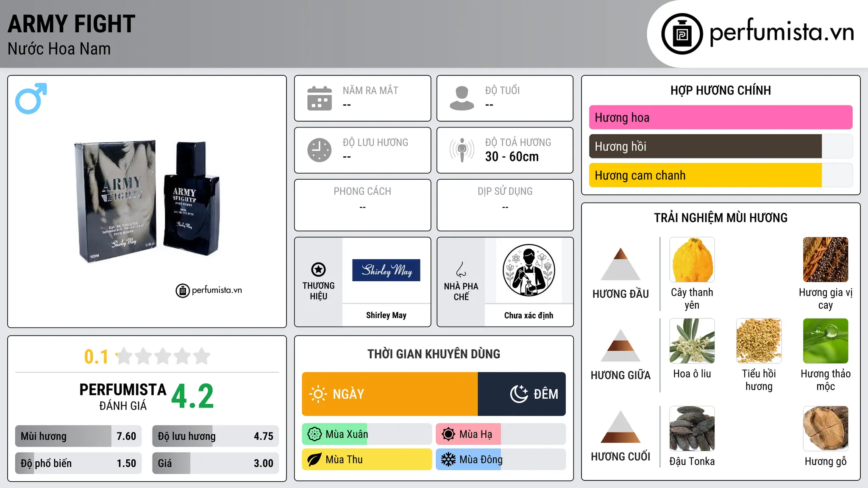Screen dimensions: 868x488
Task: Open the perfumer illustration above Chưa xác định
Action: point(529,270)
